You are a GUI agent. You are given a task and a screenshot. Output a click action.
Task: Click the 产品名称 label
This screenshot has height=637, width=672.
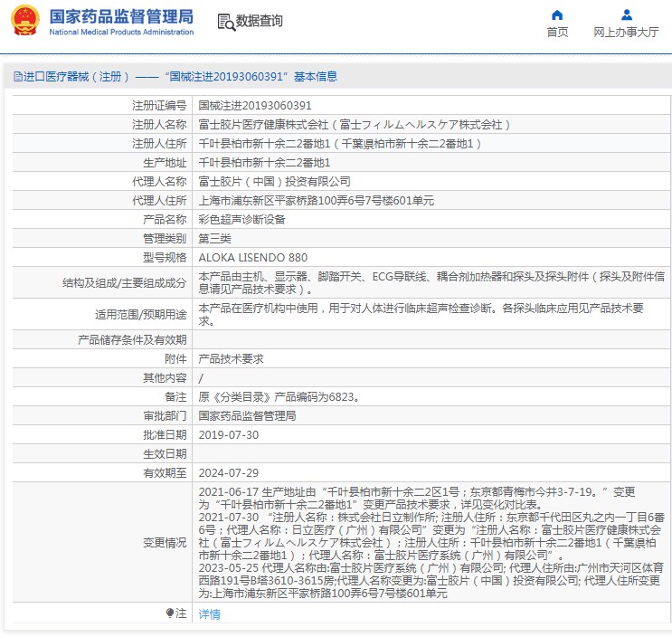tap(165, 220)
